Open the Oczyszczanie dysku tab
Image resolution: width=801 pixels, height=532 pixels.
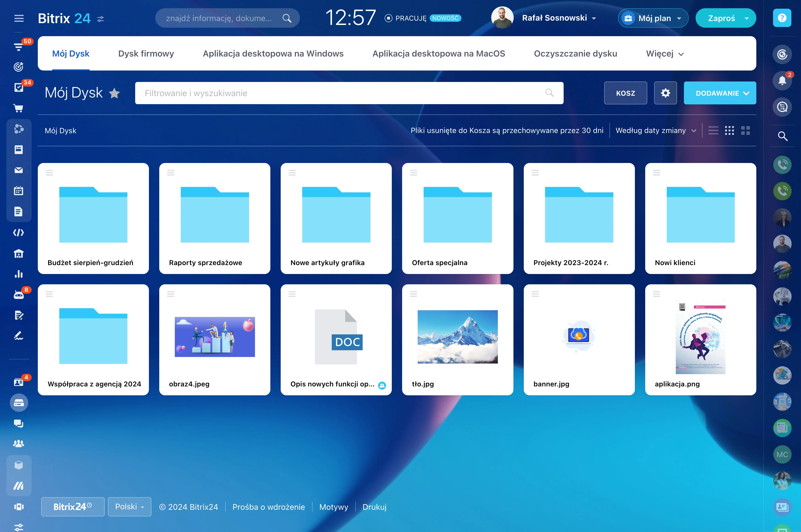[x=575, y=53]
